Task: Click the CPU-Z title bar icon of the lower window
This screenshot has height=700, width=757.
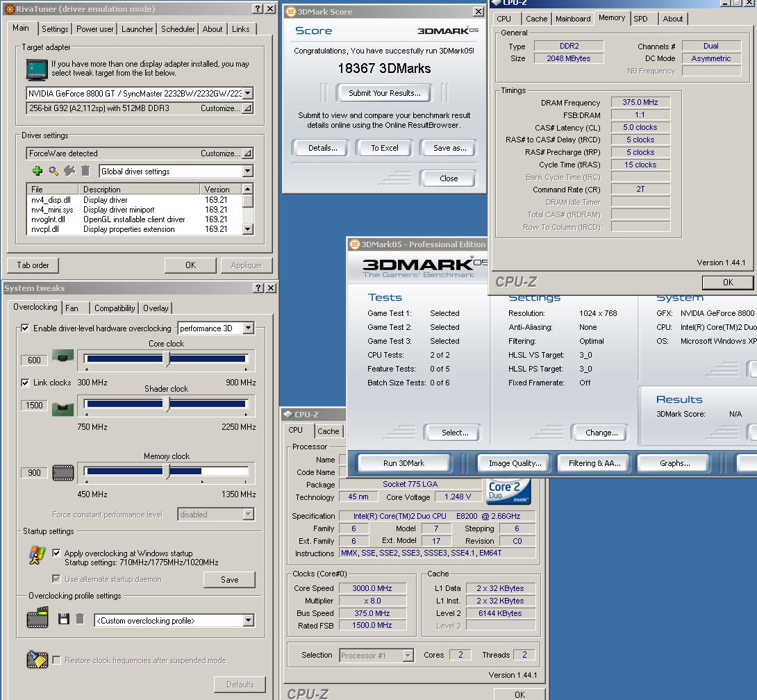Action: (288, 414)
